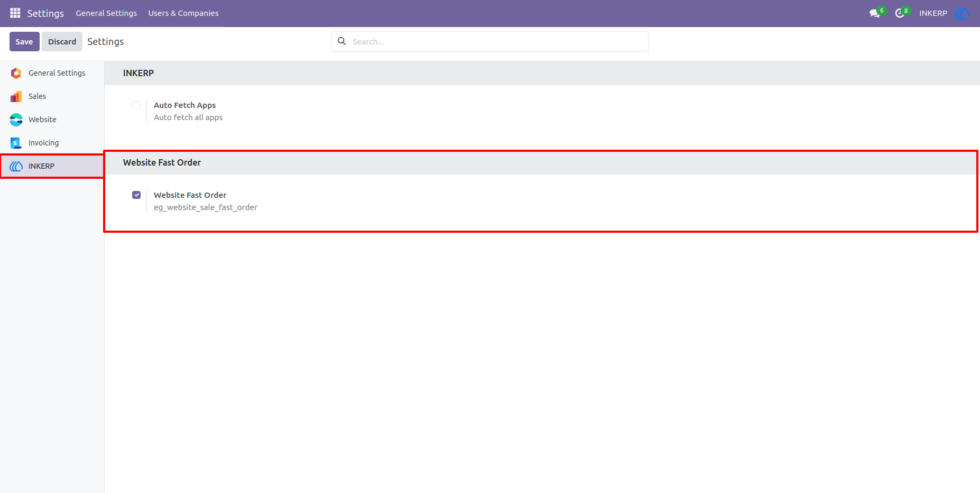This screenshot has width=980, height=493.
Task: Select the Sales settings tab
Action: [52, 96]
